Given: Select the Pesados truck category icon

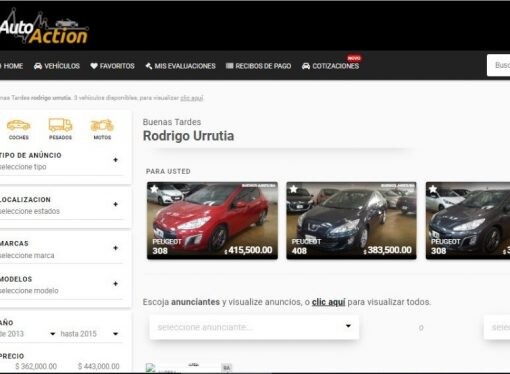Looking at the screenshot, I should coord(60,129).
